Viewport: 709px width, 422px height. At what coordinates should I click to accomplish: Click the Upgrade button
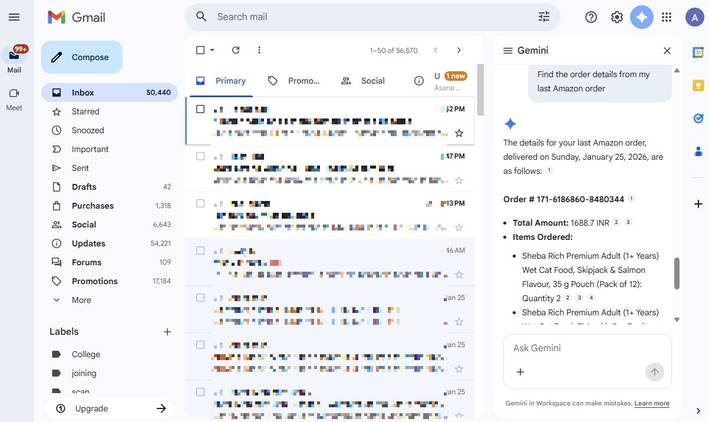(110, 408)
